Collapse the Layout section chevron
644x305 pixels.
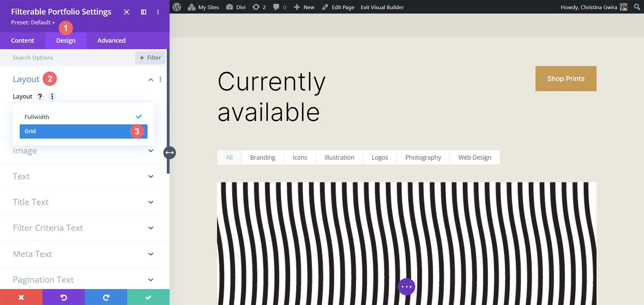pyautogui.click(x=151, y=80)
